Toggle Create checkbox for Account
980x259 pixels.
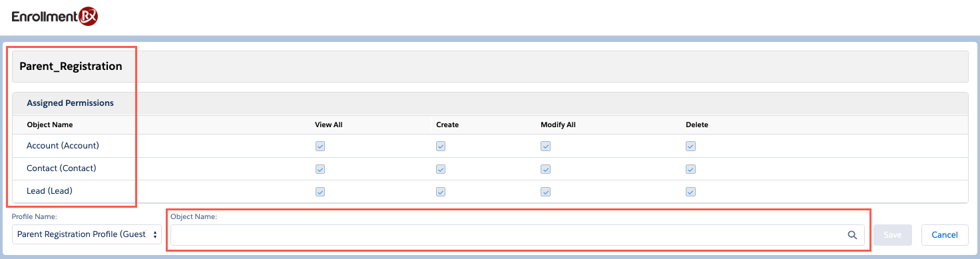click(x=441, y=146)
